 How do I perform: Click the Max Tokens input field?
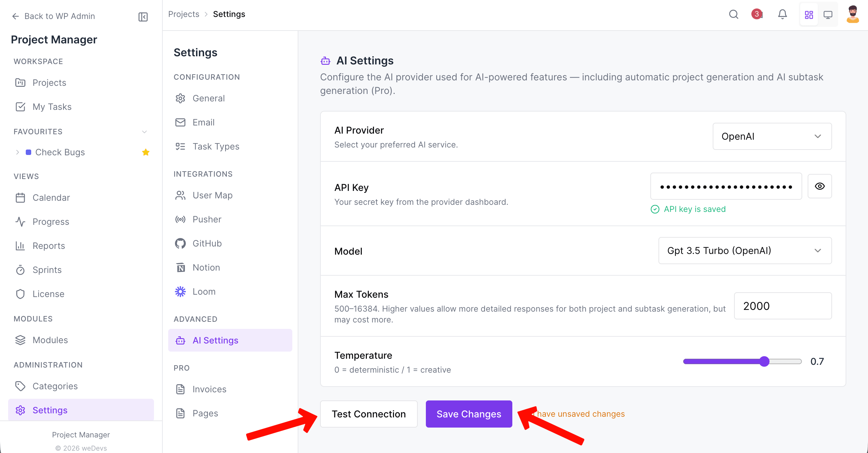point(783,306)
